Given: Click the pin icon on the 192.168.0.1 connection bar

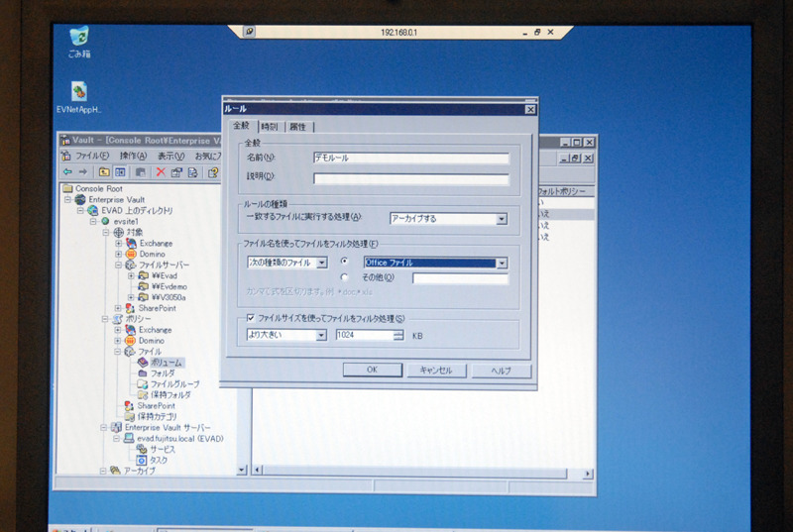Looking at the screenshot, I should click(x=249, y=32).
